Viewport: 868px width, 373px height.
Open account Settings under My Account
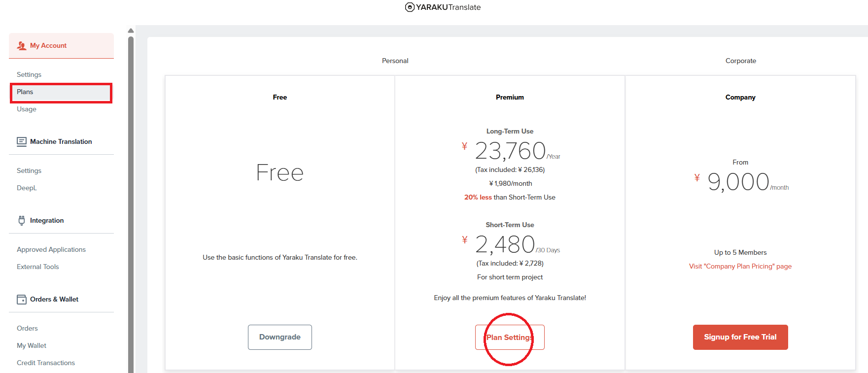(x=29, y=74)
